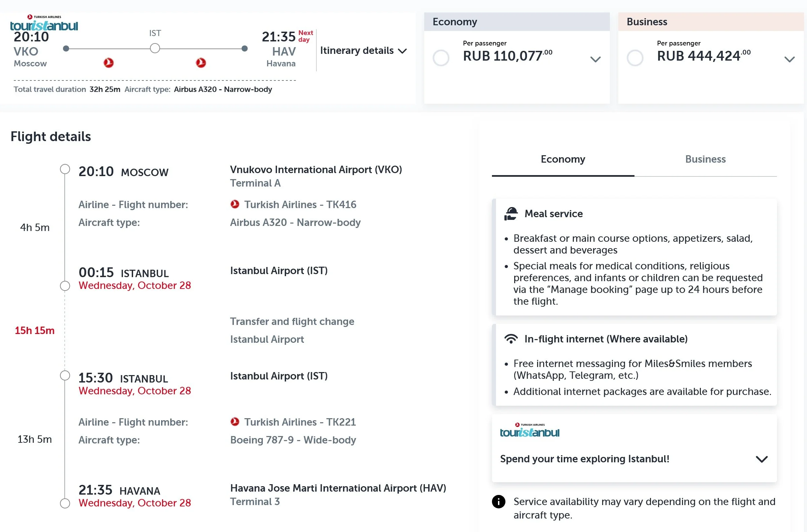Click Turkish Airlines icon on second flight leg

point(201,63)
